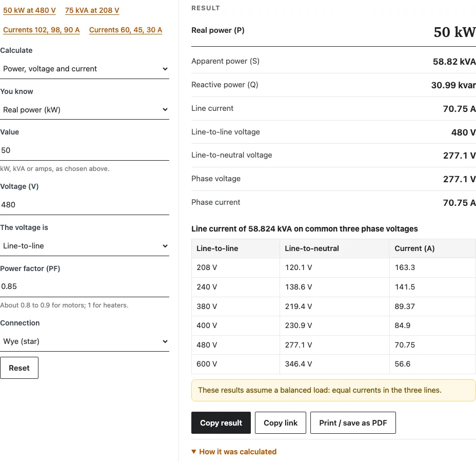Image resolution: width=476 pixels, height=462 pixels.
Task: Click the 380 V table cell
Action: [x=235, y=306]
